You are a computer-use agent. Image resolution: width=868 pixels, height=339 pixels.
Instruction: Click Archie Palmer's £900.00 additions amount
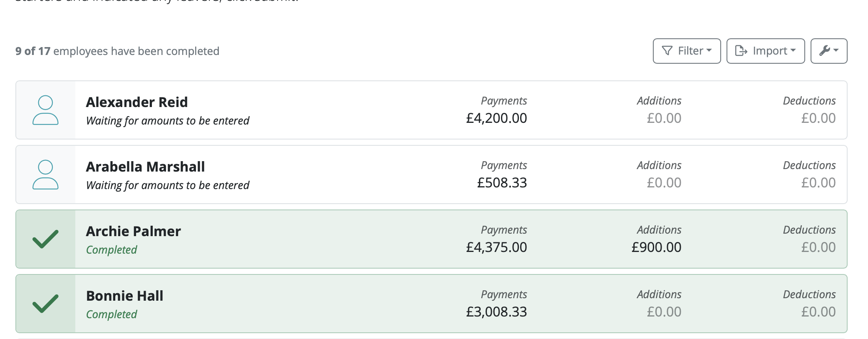point(656,247)
